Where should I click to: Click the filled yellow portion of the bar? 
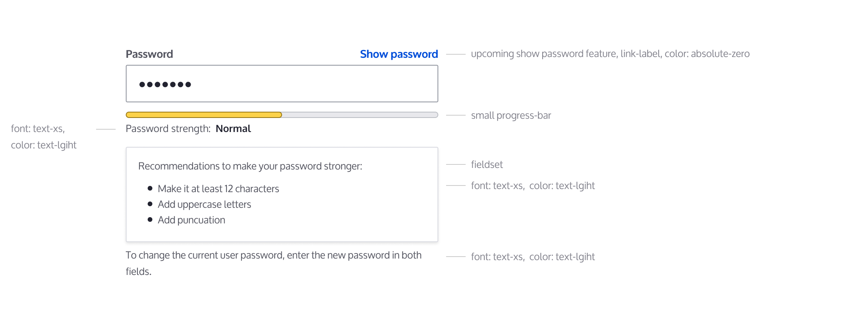[x=203, y=114]
